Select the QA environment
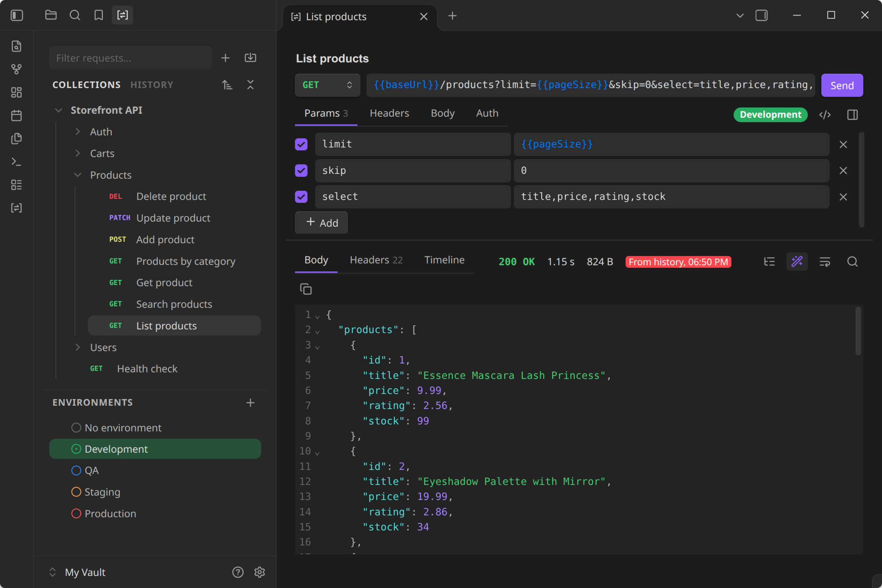882x588 pixels. click(x=155, y=470)
